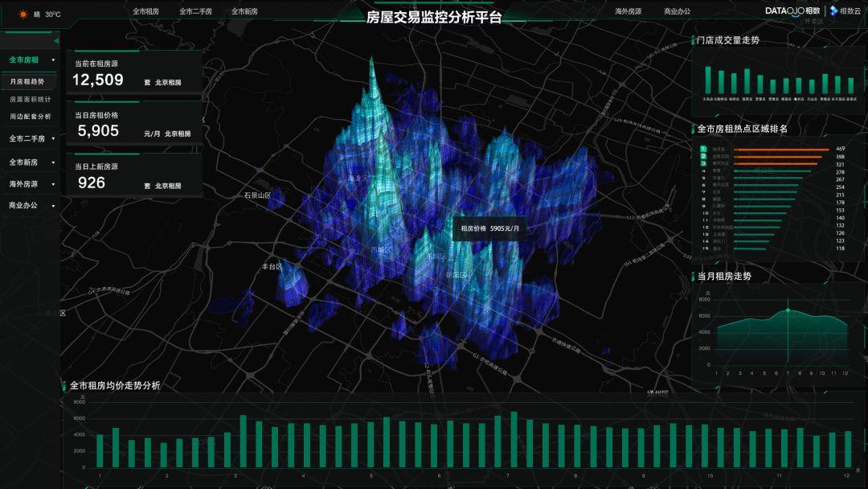Click the rank 3 badge in hotspot ranking
This screenshot has width=868, height=489.
(x=703, y=163)
